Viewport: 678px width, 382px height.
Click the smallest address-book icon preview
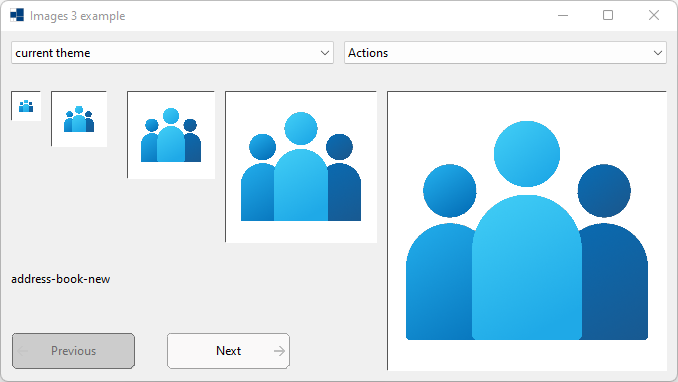tap(26, 106)
